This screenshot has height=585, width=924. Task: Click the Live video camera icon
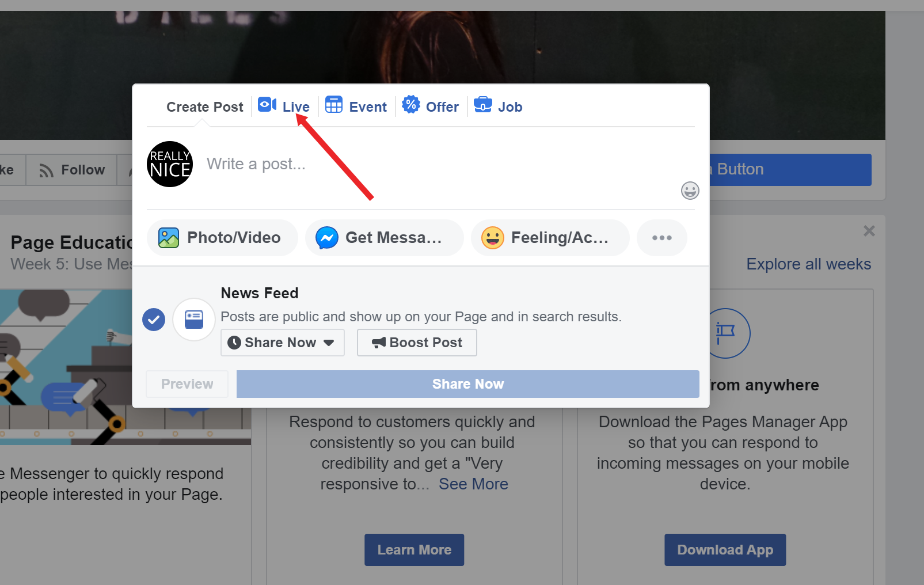click(267, 105)
